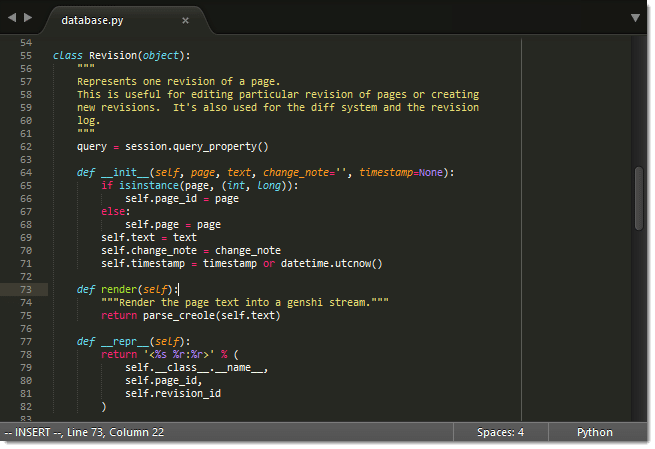Place cursor on 'class Revision(object):' line

click(x=122, y=56)
